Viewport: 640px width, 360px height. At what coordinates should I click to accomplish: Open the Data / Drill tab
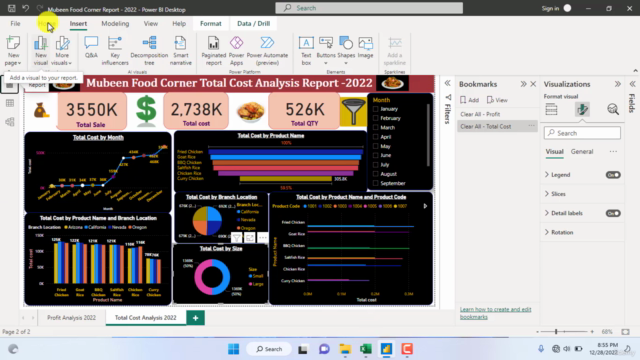click(253, 24)
